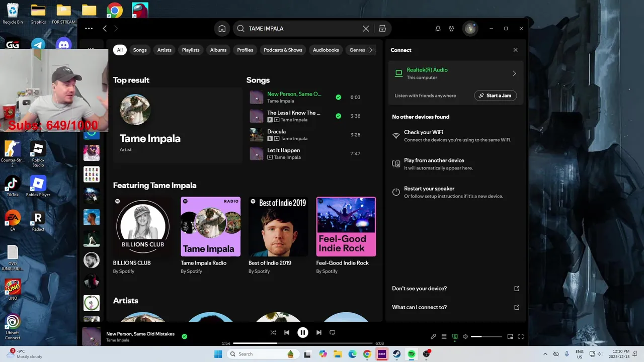Open the Windows Start menu
This screenshot has width=644, height=362.
218,354
